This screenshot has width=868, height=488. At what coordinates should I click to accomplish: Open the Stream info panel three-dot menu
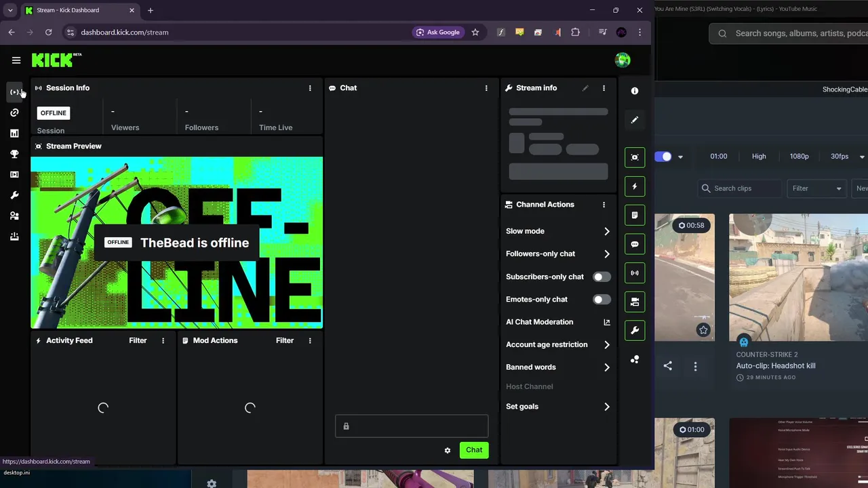(604, 88)
